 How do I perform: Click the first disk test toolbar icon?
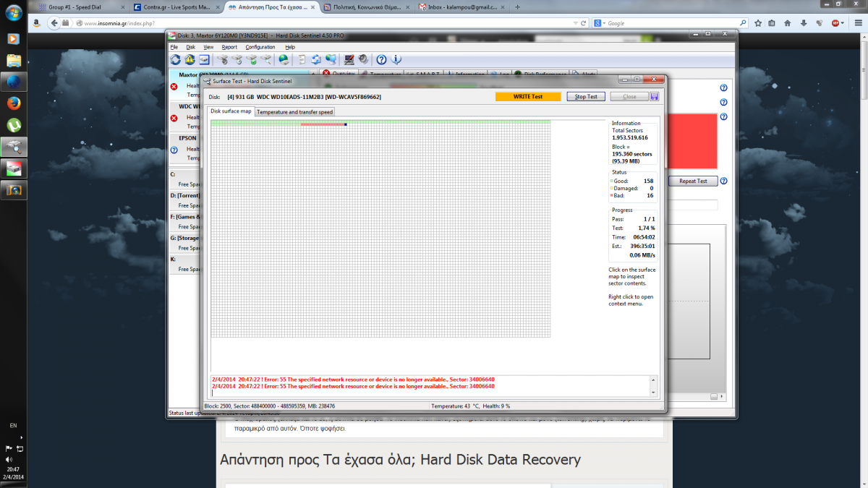(223, 59)
